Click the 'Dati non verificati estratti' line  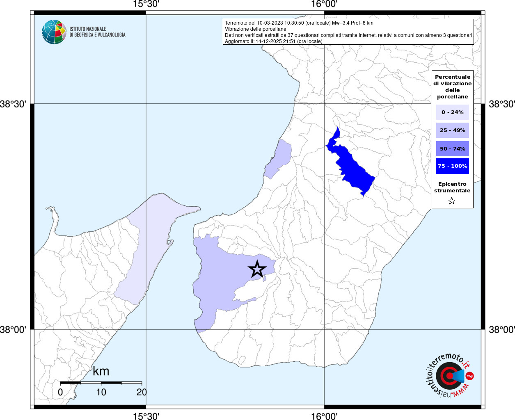[349, 35]
